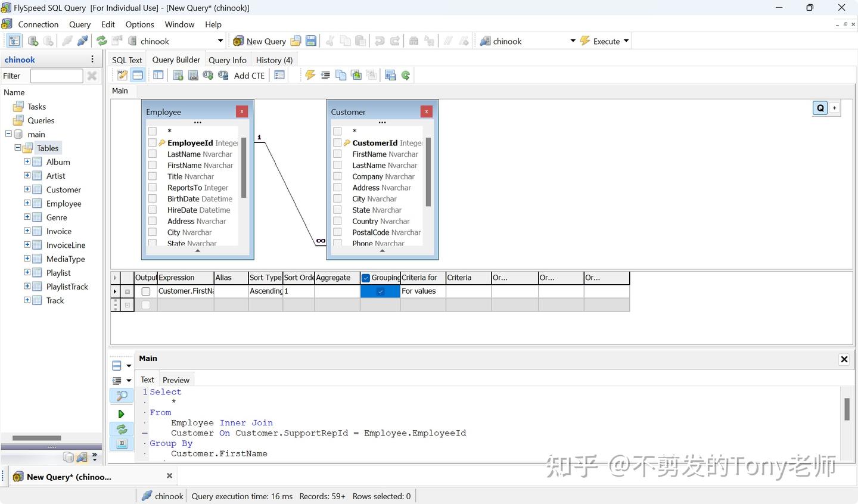Screen dimensions: 858x504
Task: Expand the Customer table in the sidebar tree
Action: tap(27, 189)
